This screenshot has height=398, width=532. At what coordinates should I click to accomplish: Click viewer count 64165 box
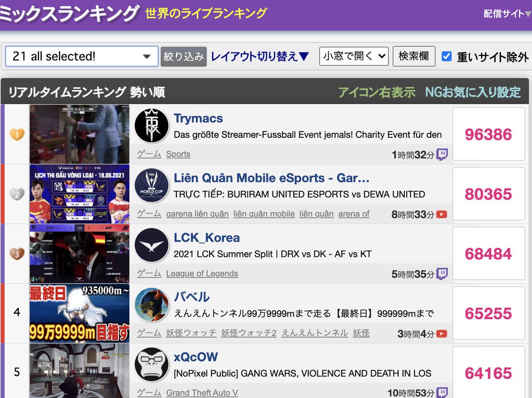489,372
